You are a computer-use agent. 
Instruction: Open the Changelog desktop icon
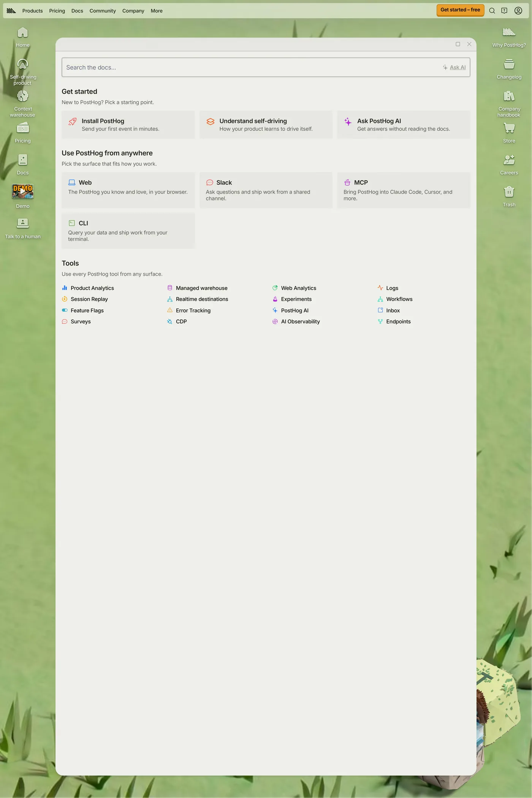[509, 69]
